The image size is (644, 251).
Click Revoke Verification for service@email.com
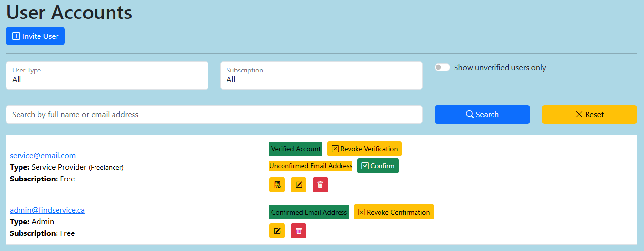click(x=364, y=149)
